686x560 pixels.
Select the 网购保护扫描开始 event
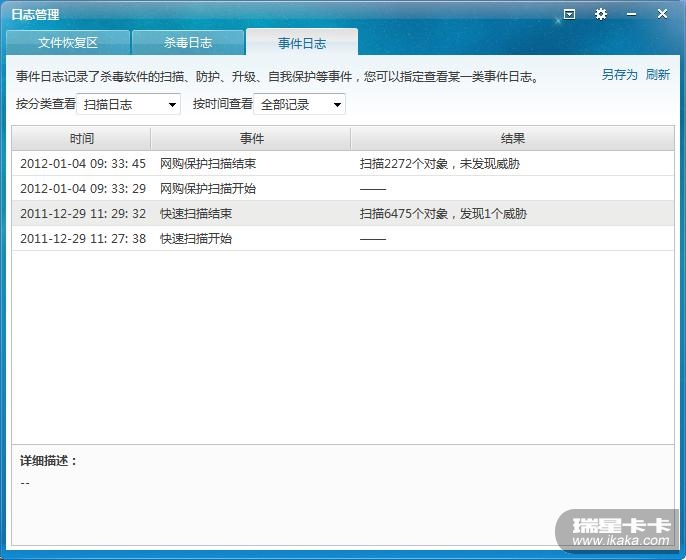(208, 189)
